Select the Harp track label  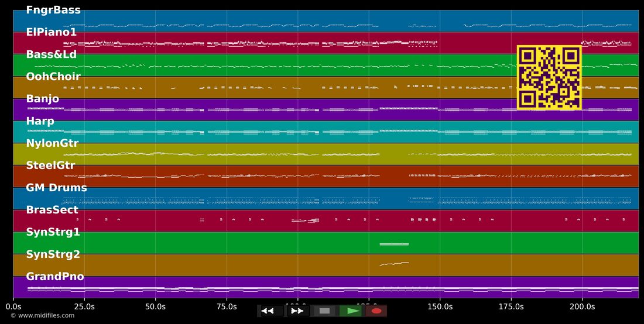40,121
